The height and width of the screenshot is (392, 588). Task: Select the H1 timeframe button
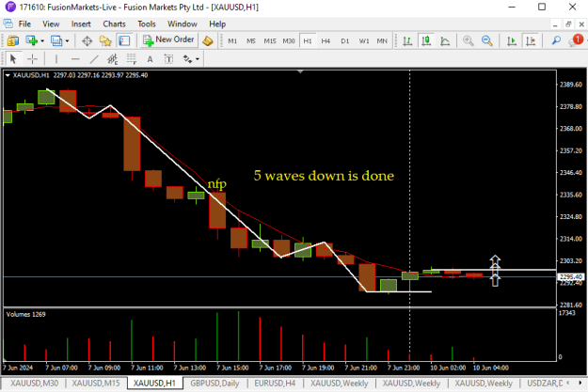click(308, 40)
